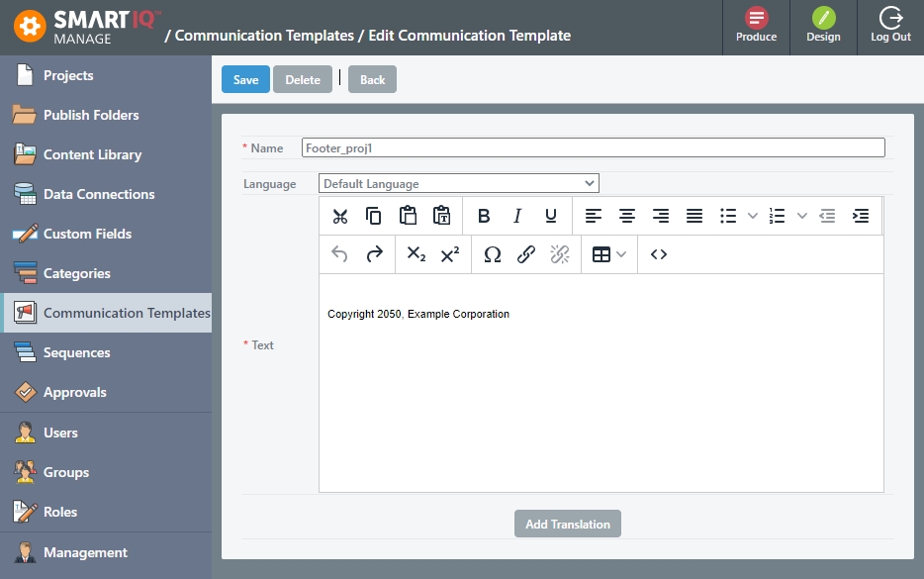The width and height of the screenshot is (924, 579).
Task: Remove link with the unlink icon
Action: coord(560,254)
